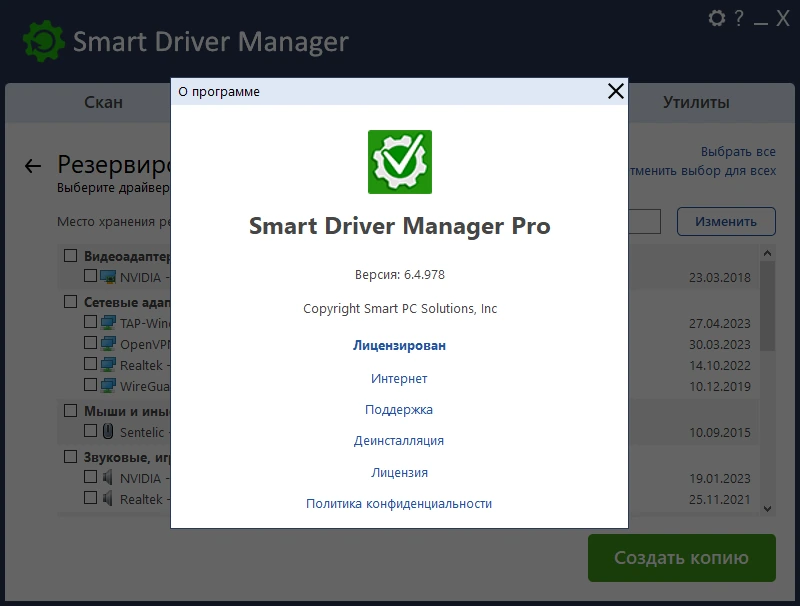
Task: Click the OpenVPN network adapter icon
Action: [x=108, y=344]
